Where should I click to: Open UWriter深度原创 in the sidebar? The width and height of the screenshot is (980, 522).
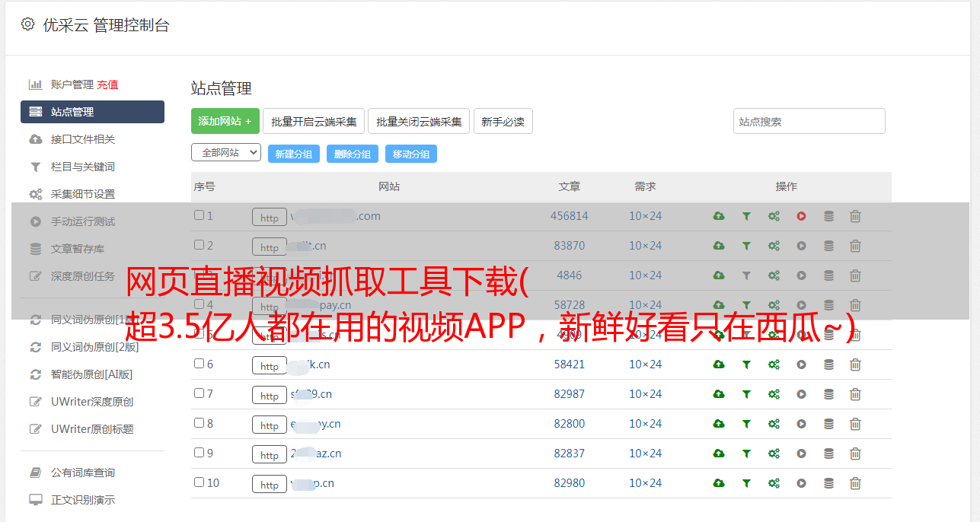coord(92,402)
